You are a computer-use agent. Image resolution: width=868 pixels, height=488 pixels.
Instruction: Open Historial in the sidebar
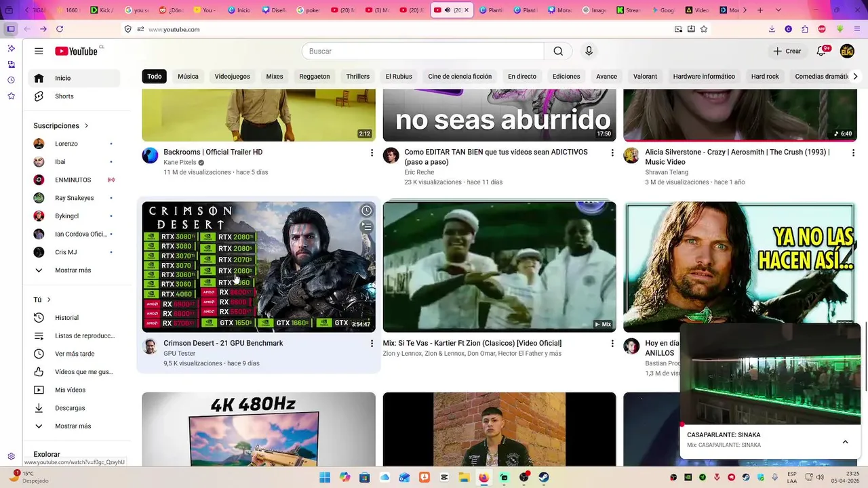[74, 318]
